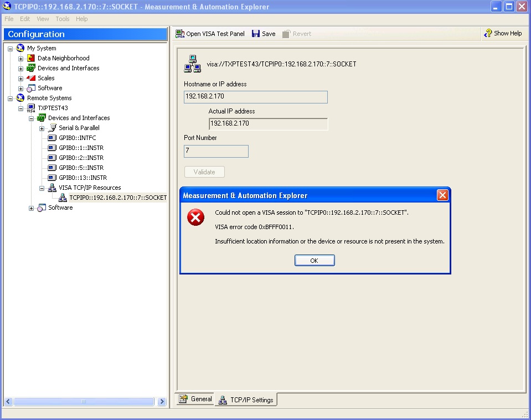Click the Open VISA Test Panel icon

tap(180, 34)
